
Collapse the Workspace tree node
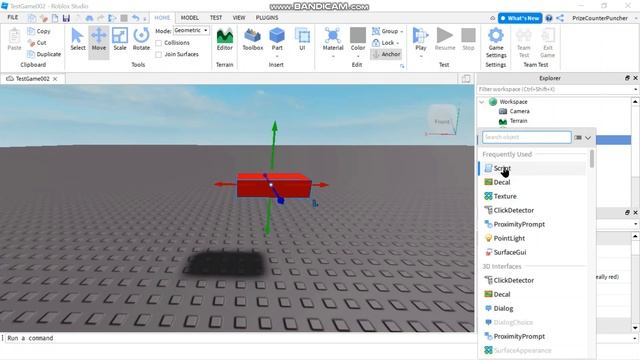click(482, 102)
